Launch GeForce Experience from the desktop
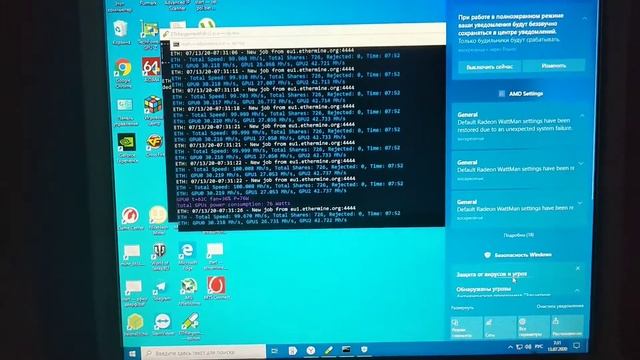Image resolution: width=640 pixels, height=360 pixels. [x=127, y=148]
